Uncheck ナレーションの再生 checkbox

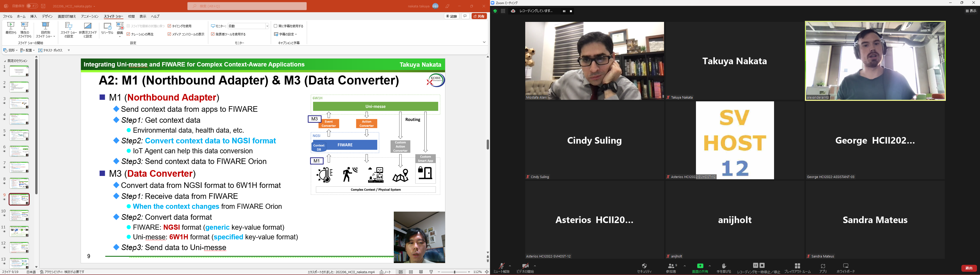click(129, 34)
